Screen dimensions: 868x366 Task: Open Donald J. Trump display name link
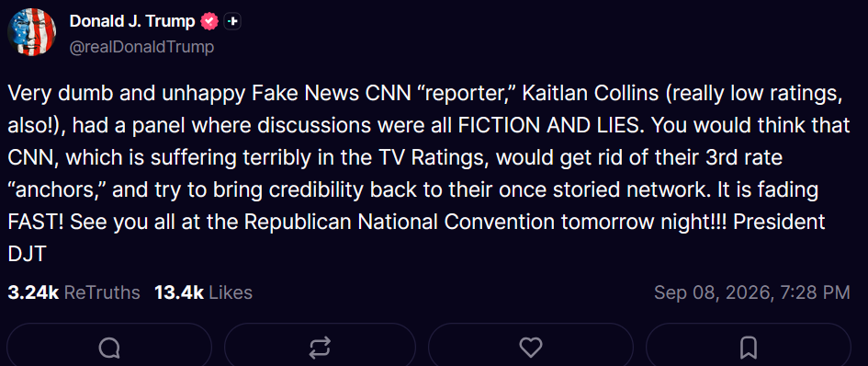[x=132, y=22]
